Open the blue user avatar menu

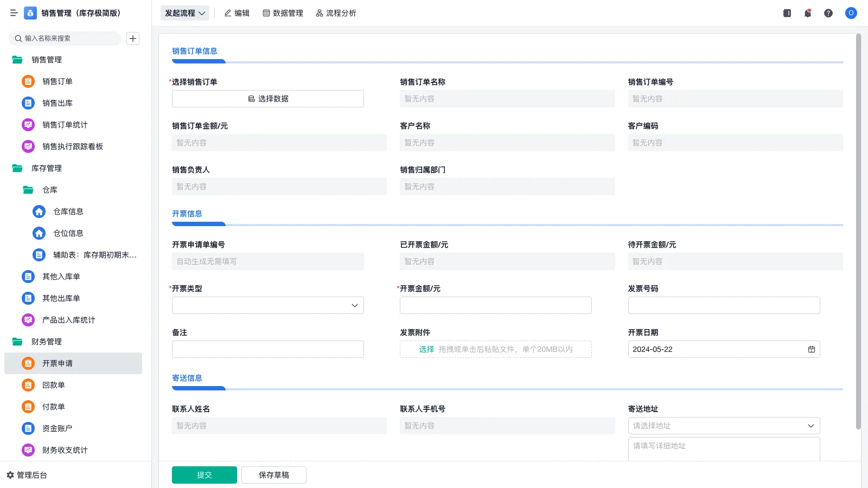point(851,13)
